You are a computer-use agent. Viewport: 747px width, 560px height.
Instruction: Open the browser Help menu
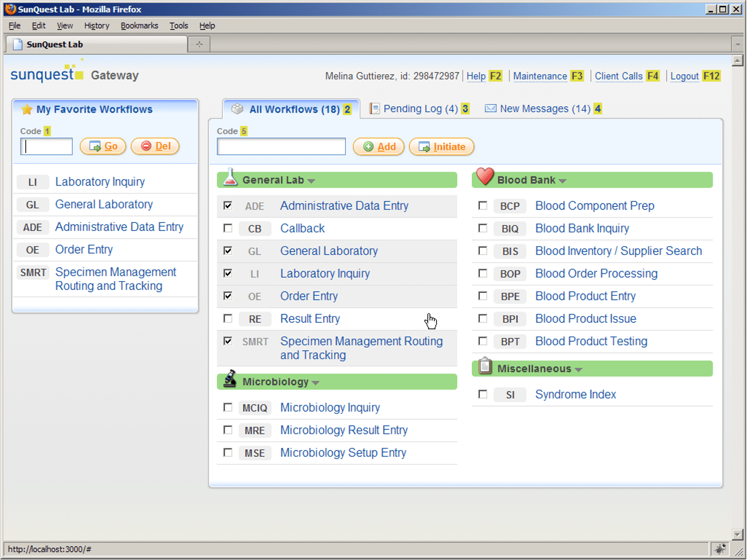207,26
